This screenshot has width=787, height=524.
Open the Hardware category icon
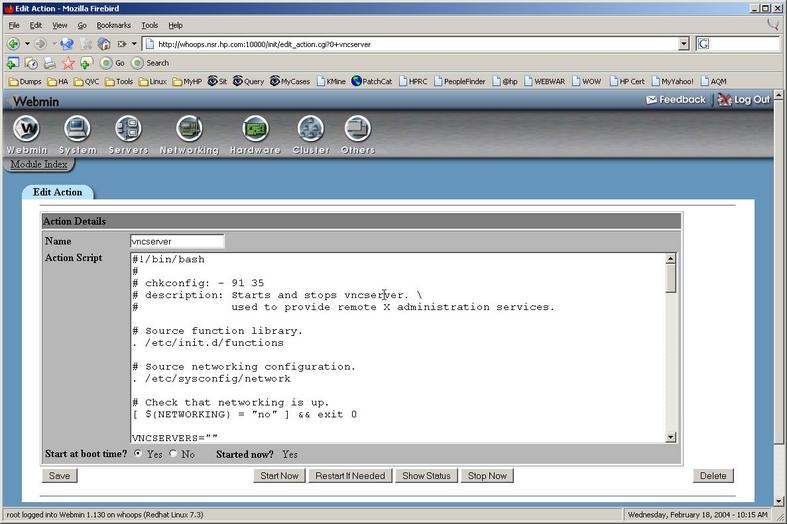[255, 129]
